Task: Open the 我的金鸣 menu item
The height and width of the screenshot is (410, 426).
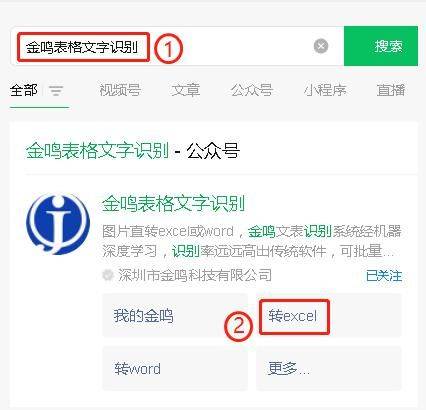Action: pyautogui.click(x=175, y=315)
